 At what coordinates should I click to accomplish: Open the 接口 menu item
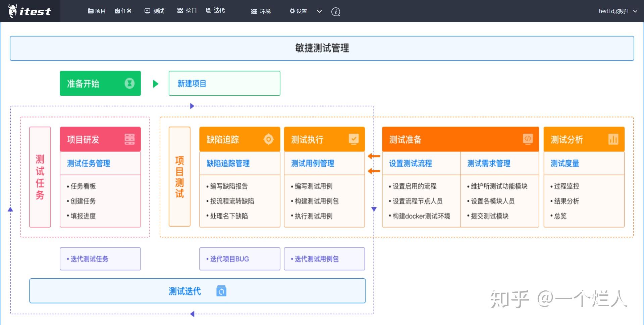click(187, 10)
